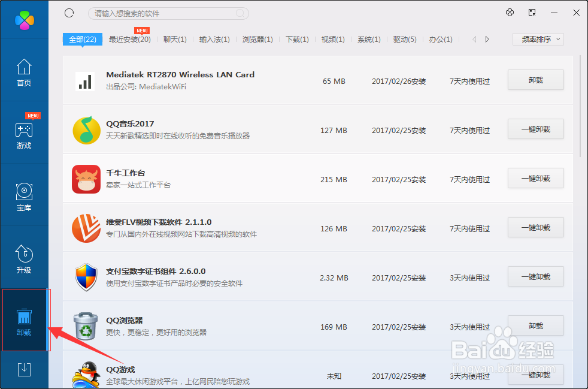Click the refresh icon beside the search bar
The image size is (588, 389).
(x=69, y=12)
